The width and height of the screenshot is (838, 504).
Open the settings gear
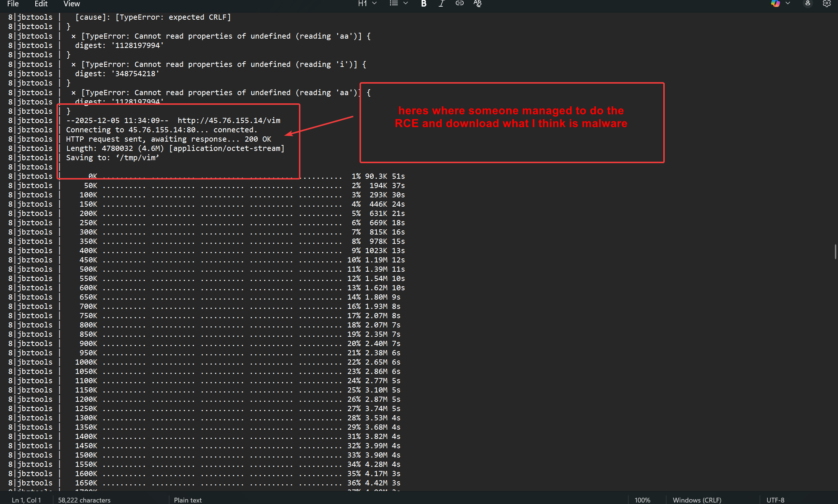coord(826,4)
